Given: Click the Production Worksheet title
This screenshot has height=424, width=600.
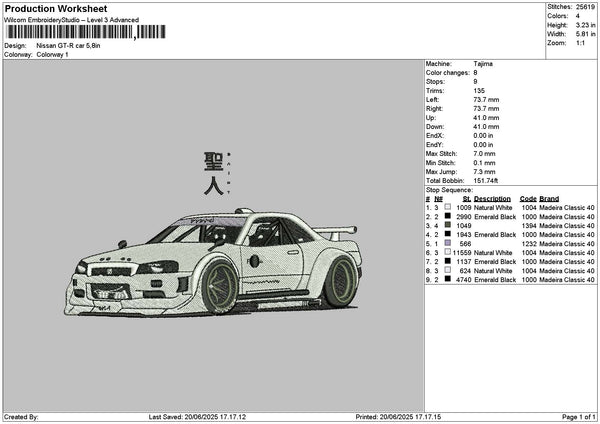Looking at the screenshot, I should (56, 8).
